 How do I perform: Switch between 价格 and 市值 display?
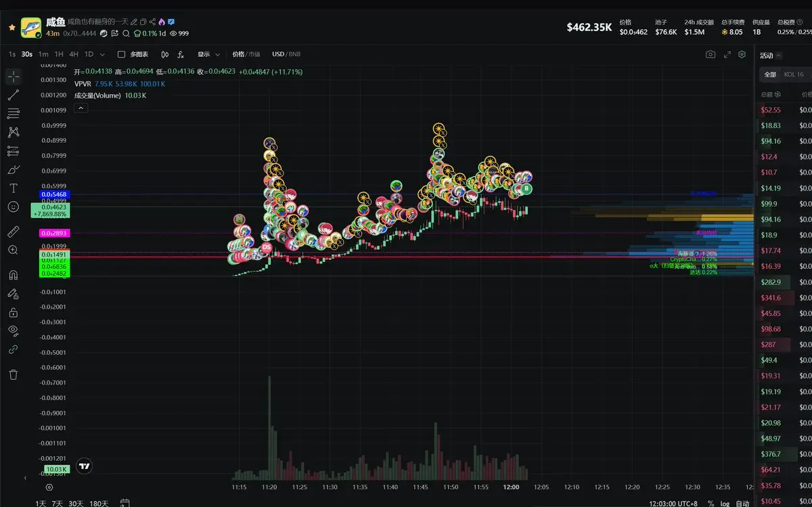(x=246, y=54)
